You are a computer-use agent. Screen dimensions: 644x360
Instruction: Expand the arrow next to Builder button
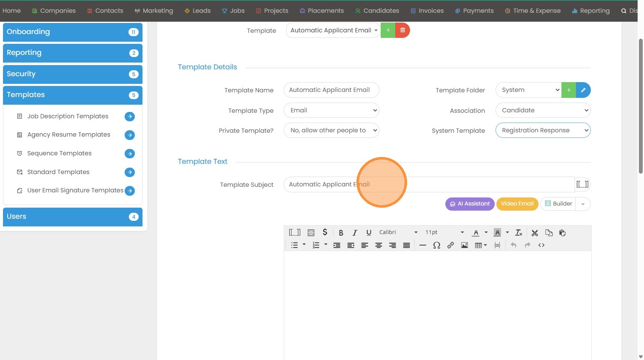(x=583, y=204)
